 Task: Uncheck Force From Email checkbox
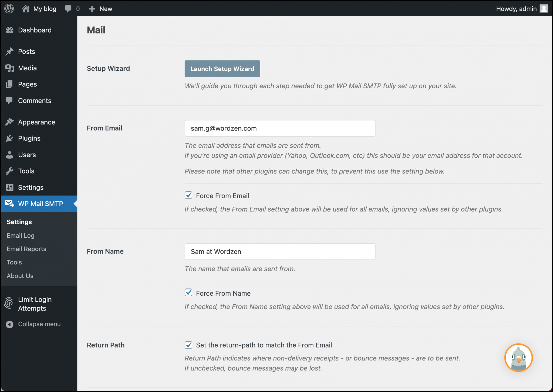tap(188, 195)
